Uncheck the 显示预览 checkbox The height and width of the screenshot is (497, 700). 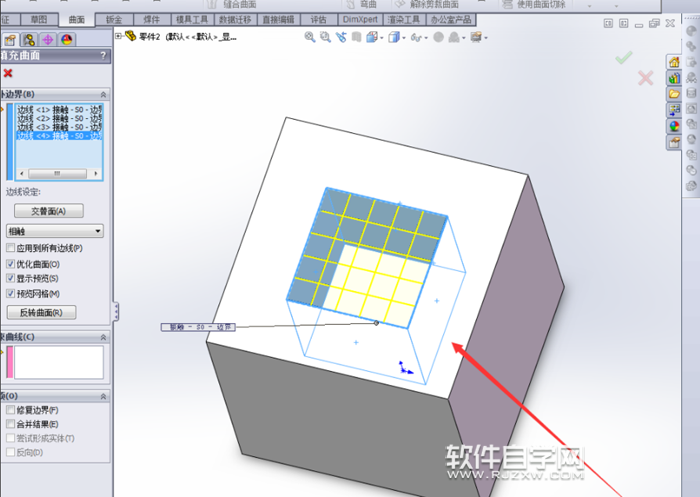coord(10,279)
